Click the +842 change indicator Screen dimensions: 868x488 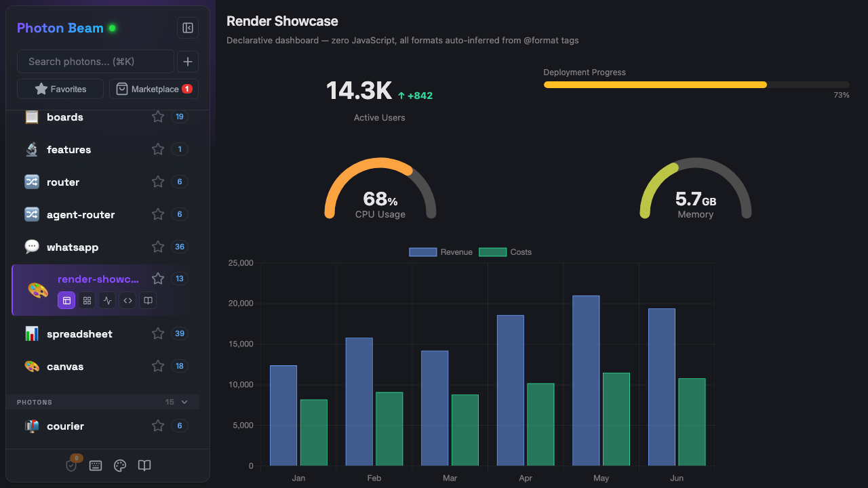(x=415, y=96)
